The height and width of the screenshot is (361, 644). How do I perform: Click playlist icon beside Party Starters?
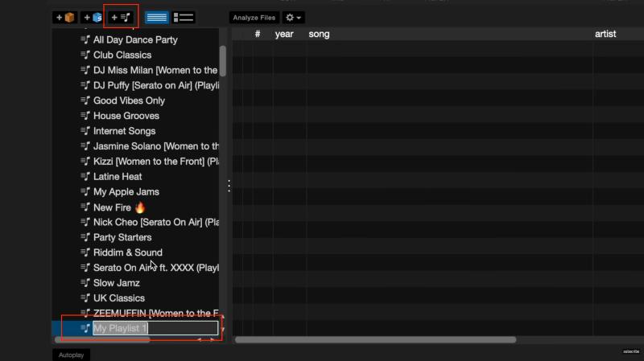(x=85, y=236)
